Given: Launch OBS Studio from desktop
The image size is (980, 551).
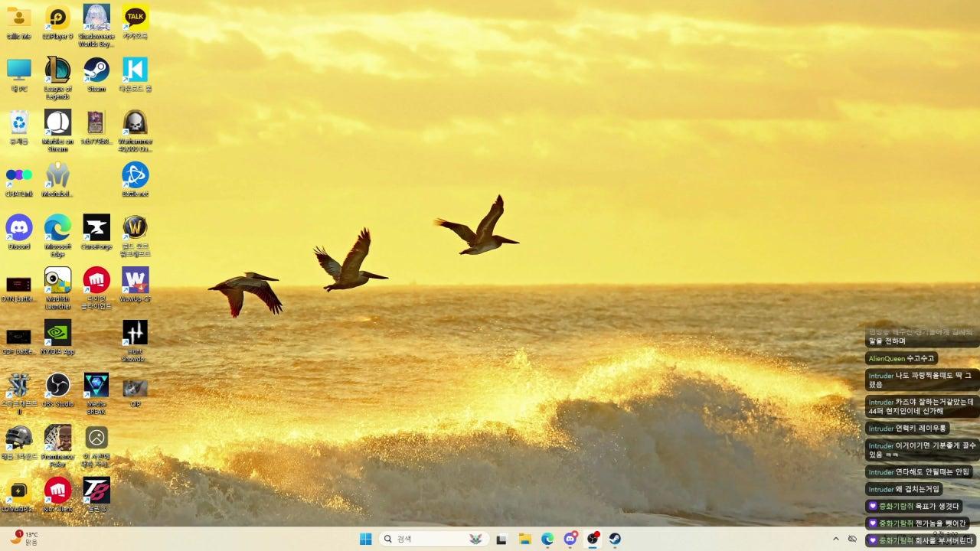Looking at the screenshot, I should [x=57, y=385].
